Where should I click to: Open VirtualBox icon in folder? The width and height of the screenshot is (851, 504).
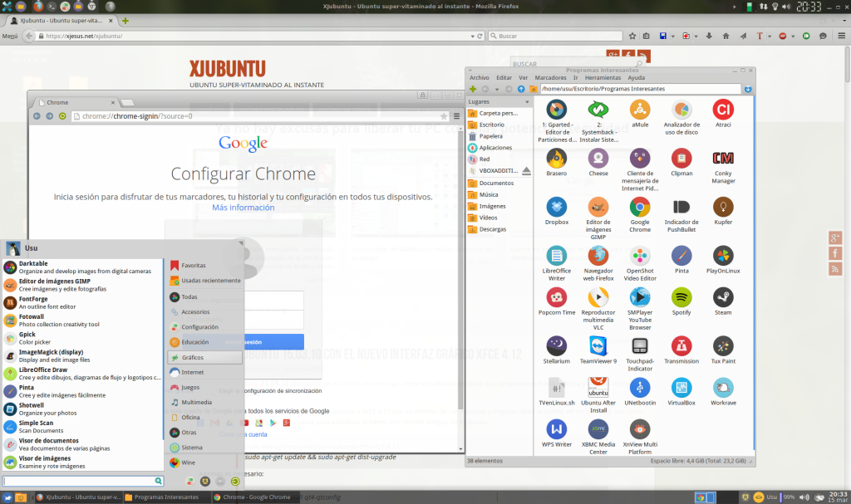point(681,388)
